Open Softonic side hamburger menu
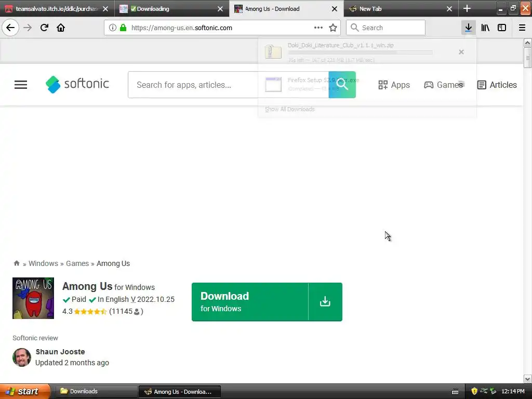The width and height of the screenshot is (532, 399). pos(21,85)
